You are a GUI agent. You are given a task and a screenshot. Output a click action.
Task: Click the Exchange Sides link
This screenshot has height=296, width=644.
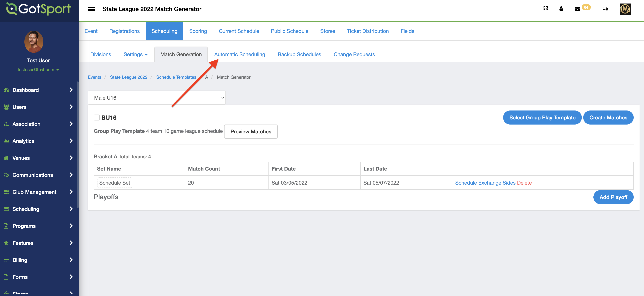pos(497,183)
